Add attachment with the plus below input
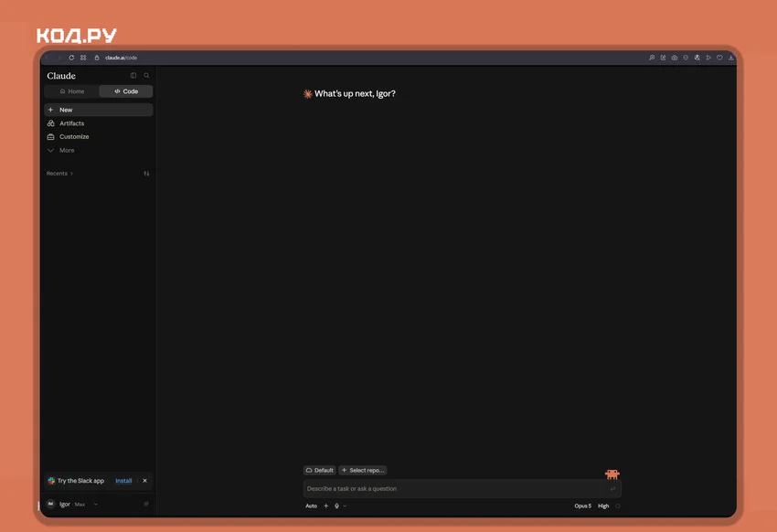 point(326,505)
